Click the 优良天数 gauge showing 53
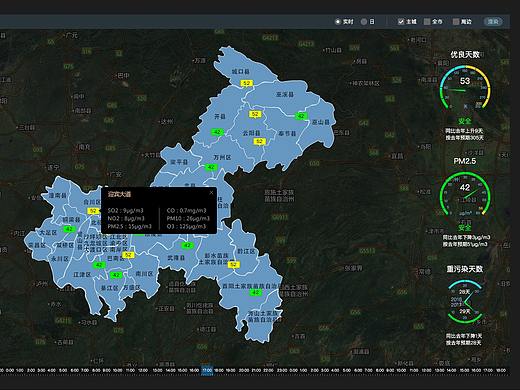 (465, 87)
